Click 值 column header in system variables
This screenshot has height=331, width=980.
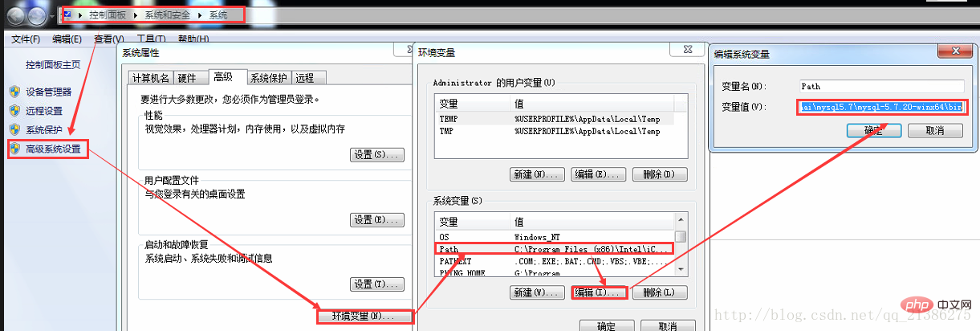[x=592, y=222]
